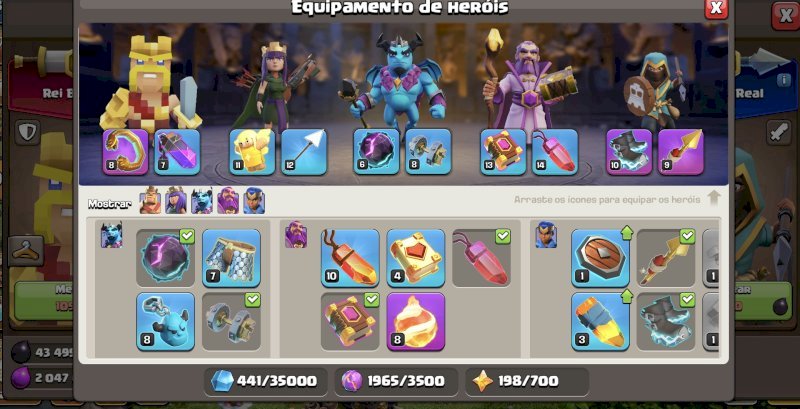Screen dimensions: 800x409
Task: Click the starry ore counter 198/700
Action: click(x=527, y=381)
